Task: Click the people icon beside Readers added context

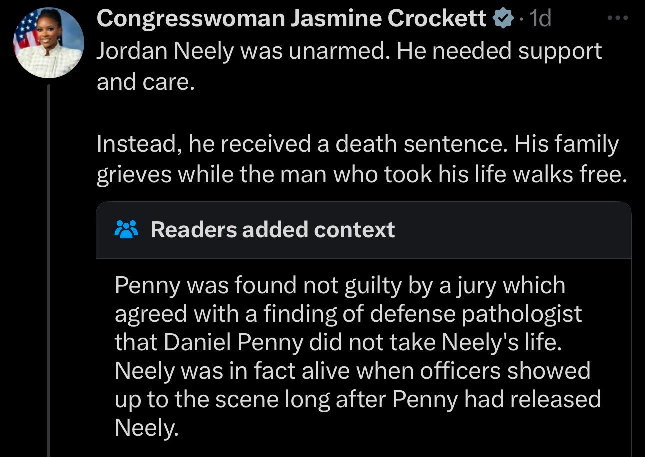Action: (127, 229)
